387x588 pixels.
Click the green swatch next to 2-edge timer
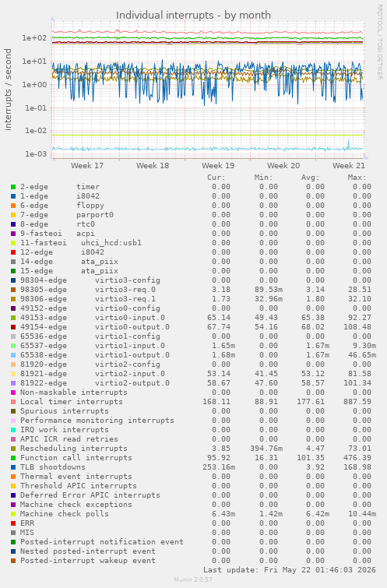click(x=13, y=187)
